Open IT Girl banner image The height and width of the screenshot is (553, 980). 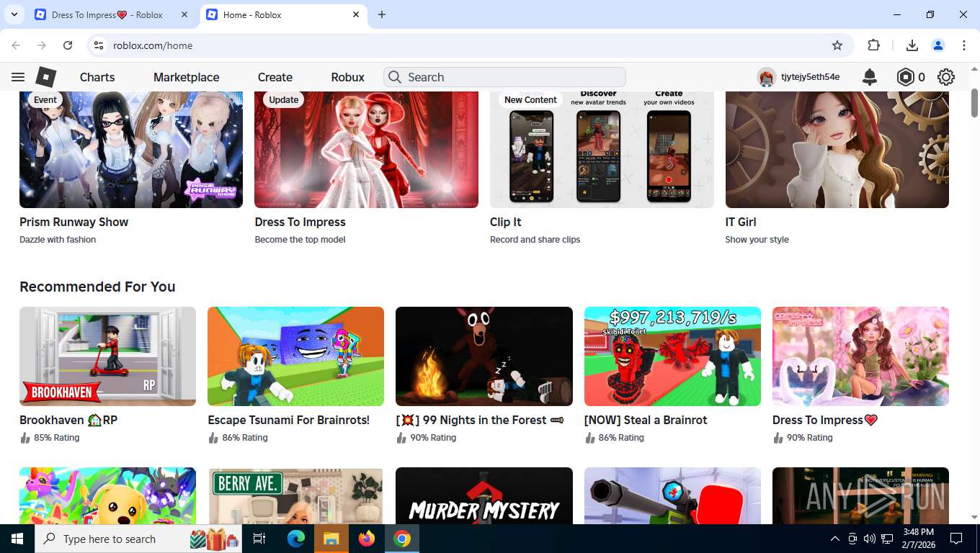pyautogui.click(x=837, y=149)
